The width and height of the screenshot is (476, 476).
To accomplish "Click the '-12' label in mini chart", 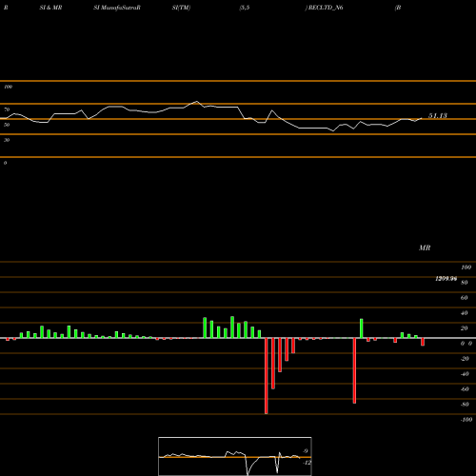I will point(307,463).
